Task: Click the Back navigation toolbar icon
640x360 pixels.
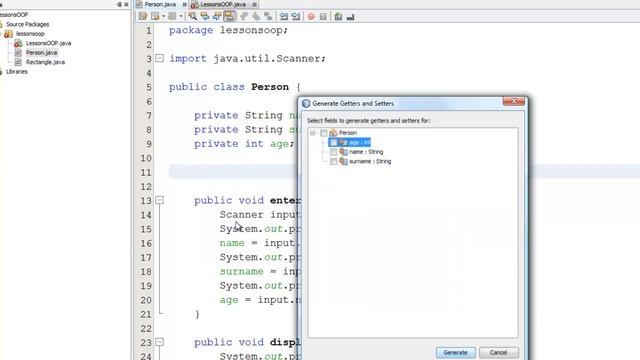Action: pyautogui.click(x=155, y=16)
